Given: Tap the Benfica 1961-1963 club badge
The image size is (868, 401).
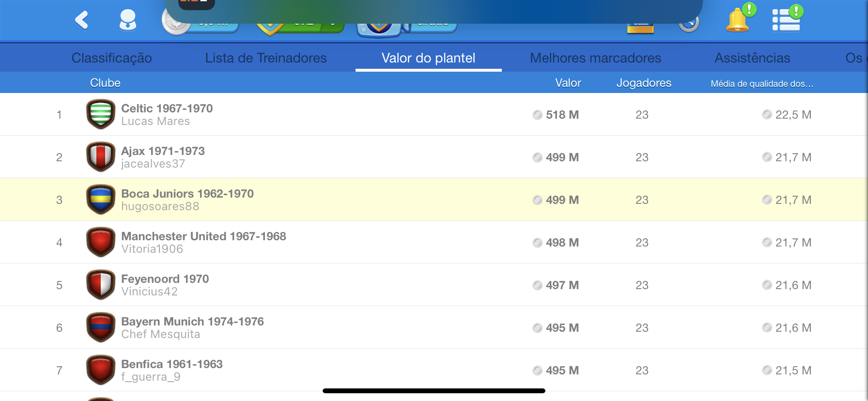Looking at the screenshot, I should pyautogui.click(x=101, y=370).
